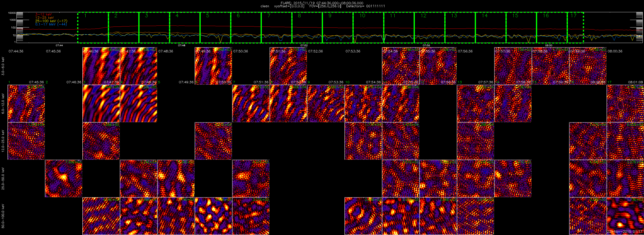The height and width of the screenshot is (235, 644).
Task: Select interval 3 box in the light curve
Action: pyautogui.click(x=154, y=27)
